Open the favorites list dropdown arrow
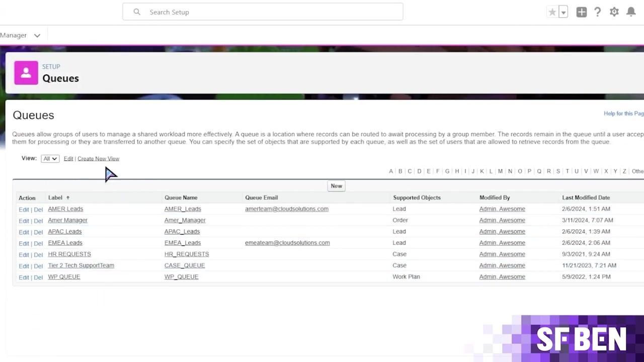This screenshot has height=362, width=644. click(x=563, y=12)
